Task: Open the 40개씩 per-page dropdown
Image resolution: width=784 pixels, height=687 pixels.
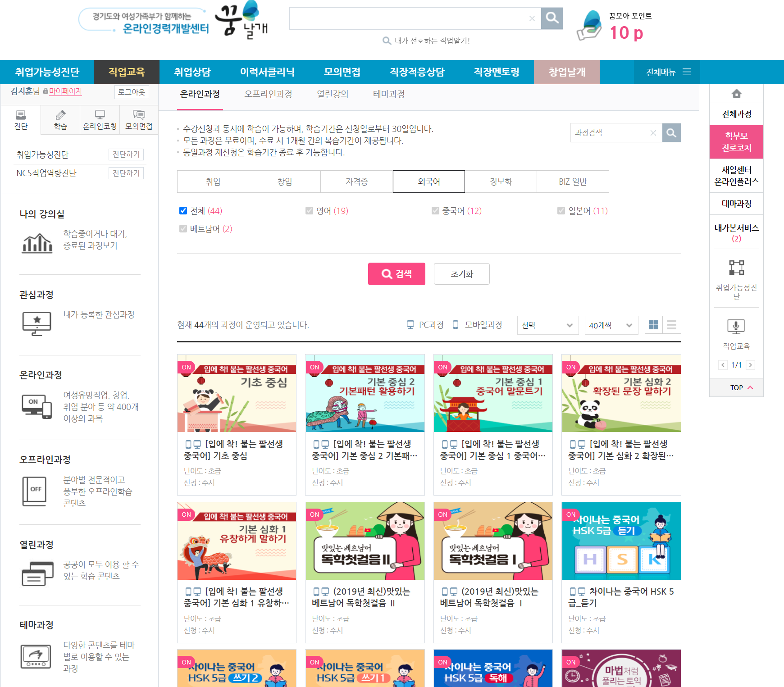Action: pos(611,325)
